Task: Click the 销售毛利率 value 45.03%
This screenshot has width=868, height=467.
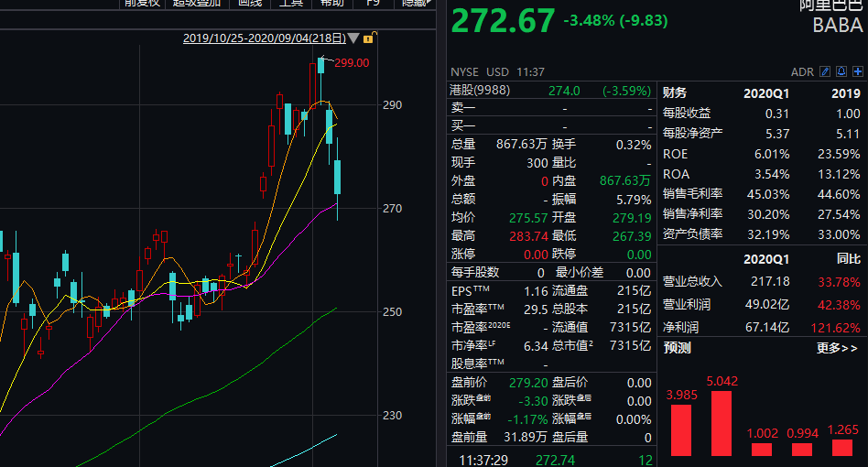Action: click(x=768, y=195)
